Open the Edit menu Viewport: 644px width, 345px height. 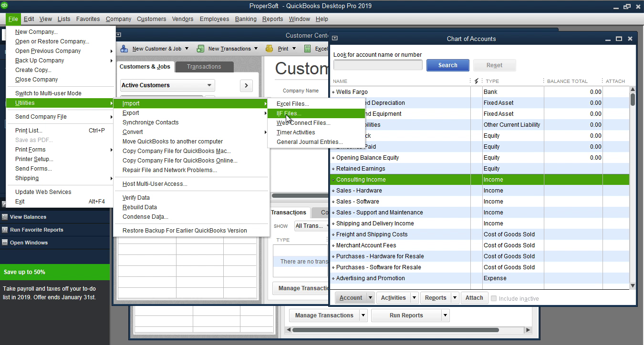pyautogui.click(x=29, y=19)
